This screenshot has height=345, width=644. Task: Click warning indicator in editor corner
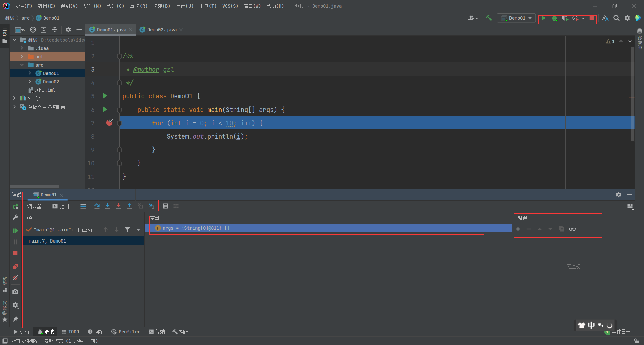tap(610, 41)
